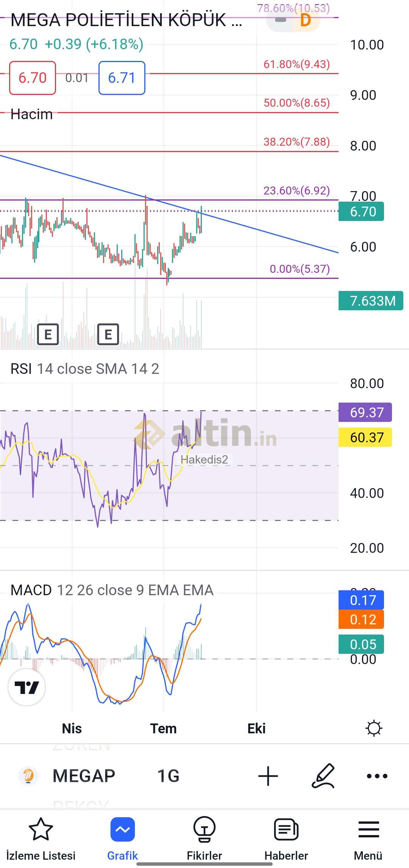Select the Grafik chart tab
409x868 pixels.
coord(123,837)
